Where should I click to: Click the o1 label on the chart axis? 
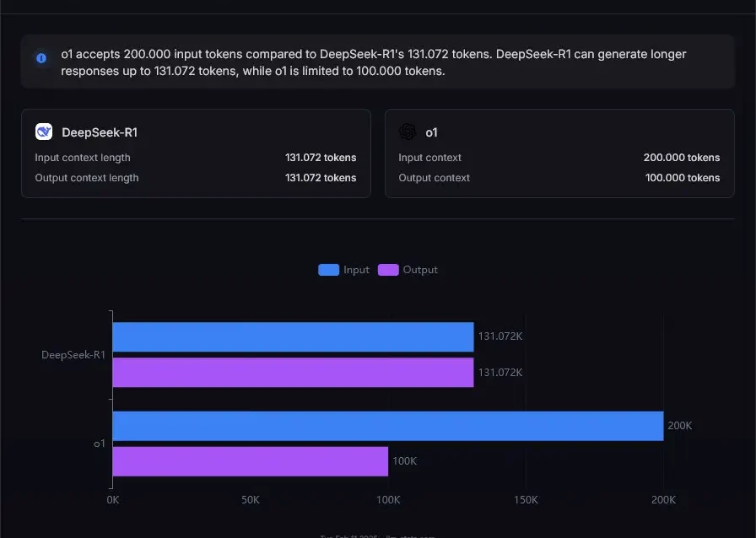[x=100, y=444]
